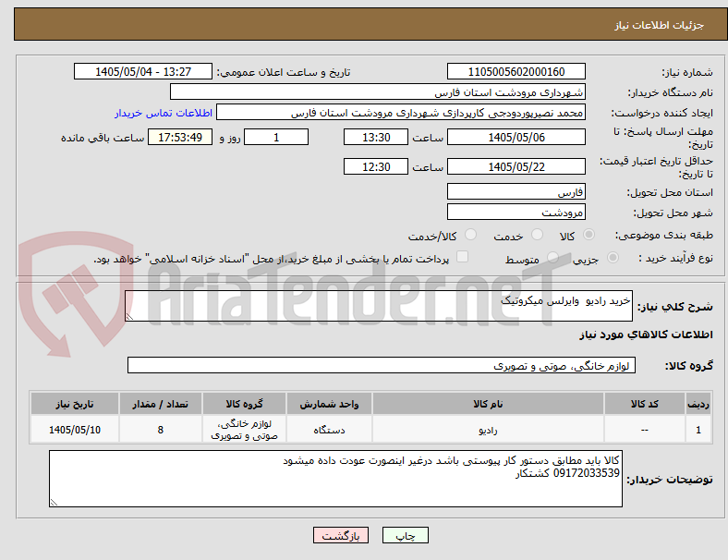This screenshot has height=560, width=728.
Task: Click the شماره نیاز number field
Action: tap(516, 71)
